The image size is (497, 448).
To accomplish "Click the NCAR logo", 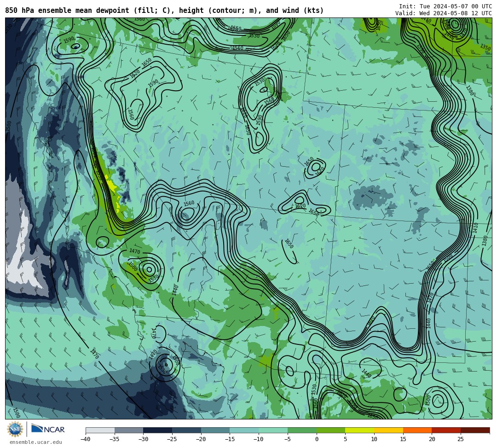I will click(x=48, y=430).
